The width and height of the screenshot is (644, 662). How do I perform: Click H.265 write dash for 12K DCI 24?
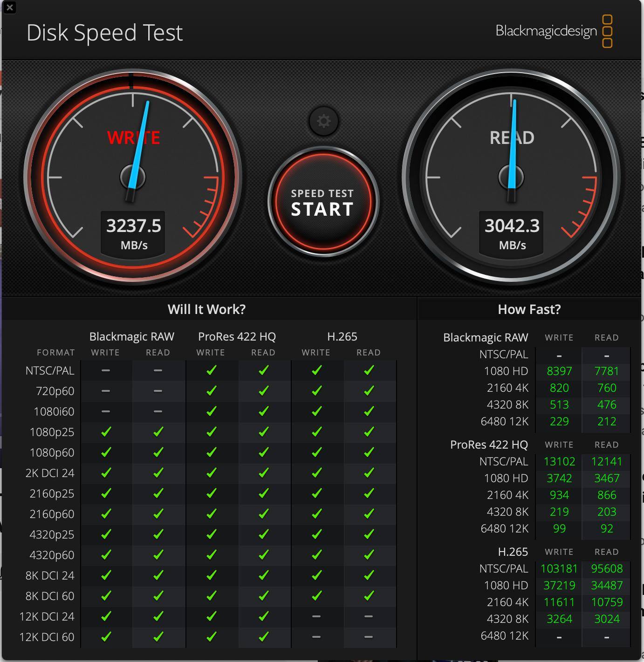(x=316, y=616)
